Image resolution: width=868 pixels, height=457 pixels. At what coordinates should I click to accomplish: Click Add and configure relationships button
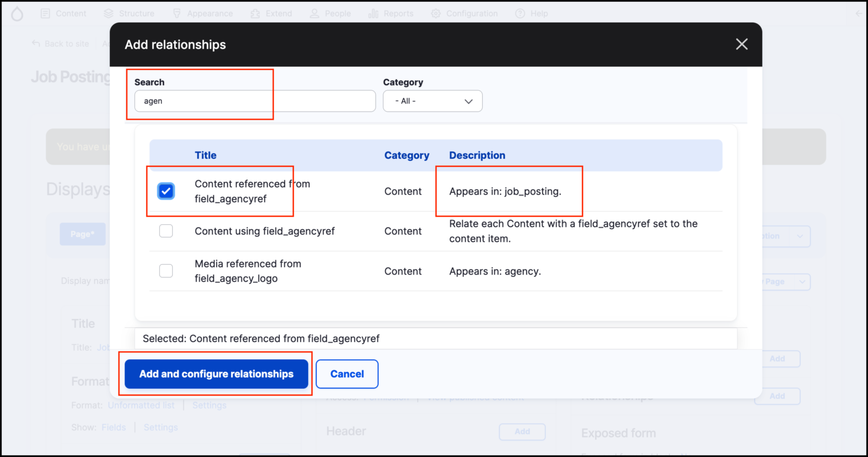click(216, 374)
